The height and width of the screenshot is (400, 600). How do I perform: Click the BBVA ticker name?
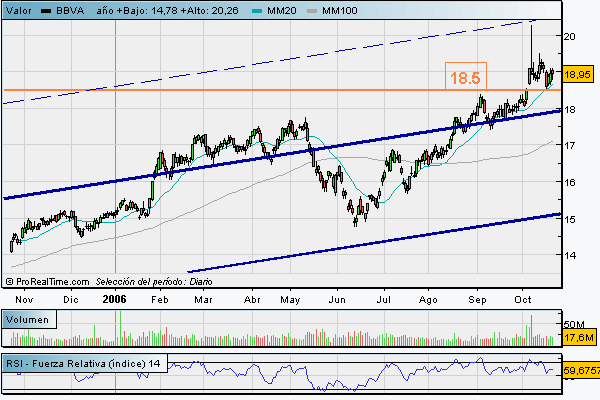click(70, 10)
